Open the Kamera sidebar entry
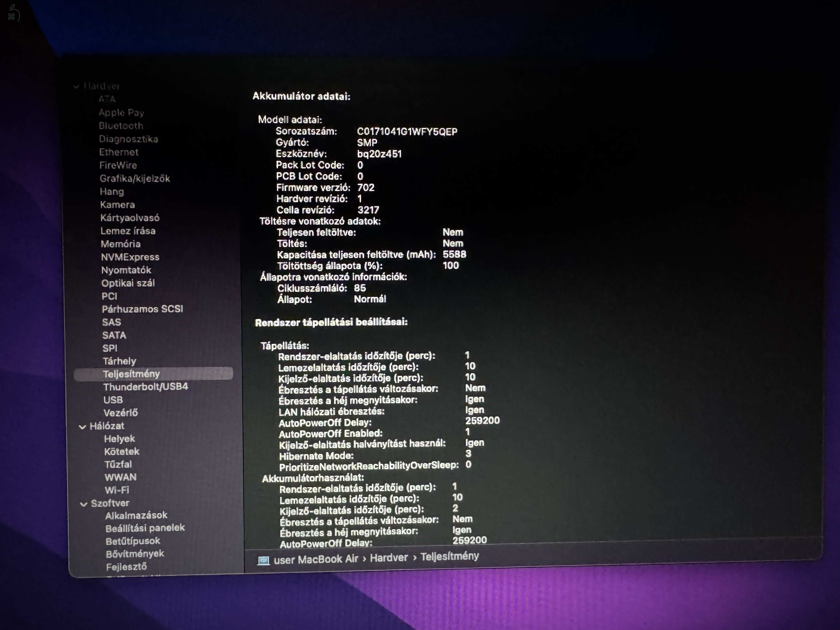This screenshot has height=630, width=840. tap(117, 205)
